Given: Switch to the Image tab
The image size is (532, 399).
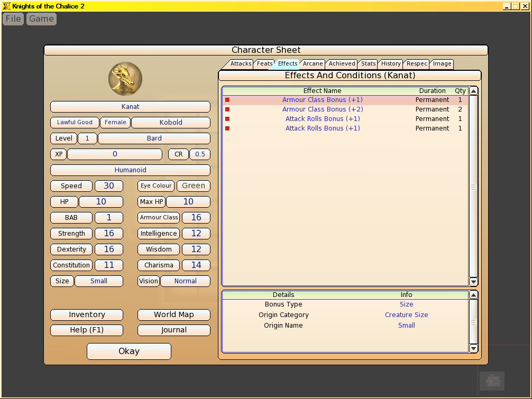Looking at the screenshot, I should (x=442, y=64).
